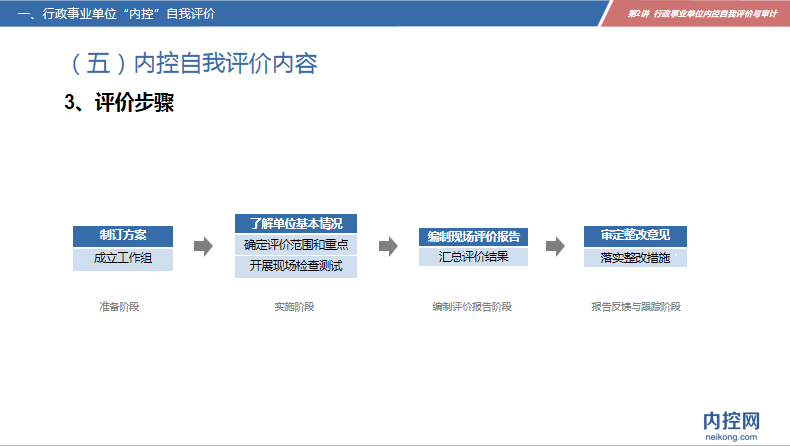Click the red 第2讲 lecture banner
The width and height of the screenshot is (790, 446).
coord(700,13)
